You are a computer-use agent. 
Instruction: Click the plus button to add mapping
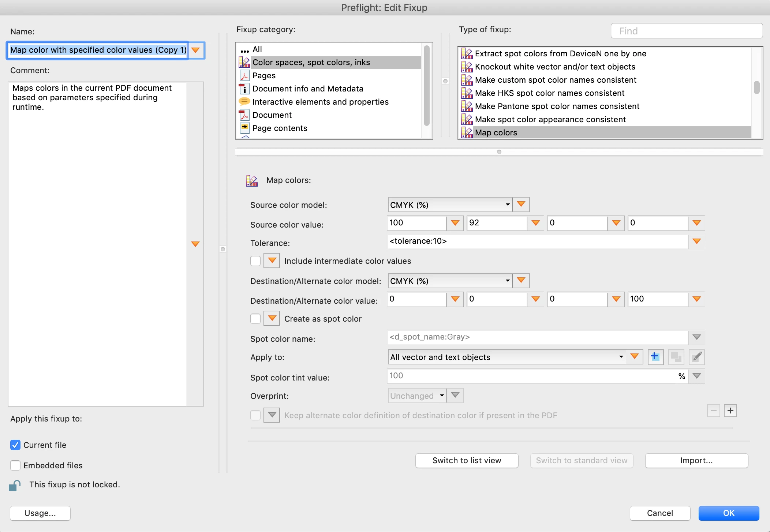coord(730,411)
